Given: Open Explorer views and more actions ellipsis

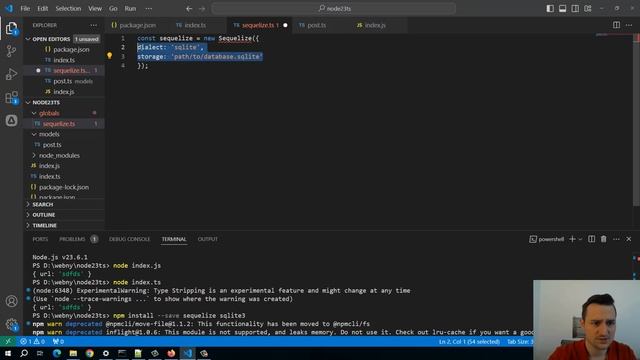Looking at the screenshot, I should click(x=93, y=25).
